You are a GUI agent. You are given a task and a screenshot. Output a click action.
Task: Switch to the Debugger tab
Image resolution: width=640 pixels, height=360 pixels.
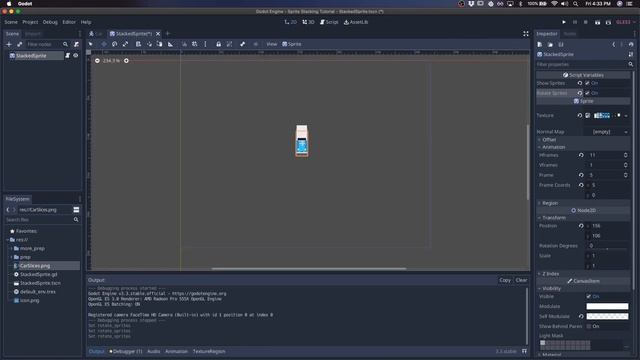(x=126, y=351)
